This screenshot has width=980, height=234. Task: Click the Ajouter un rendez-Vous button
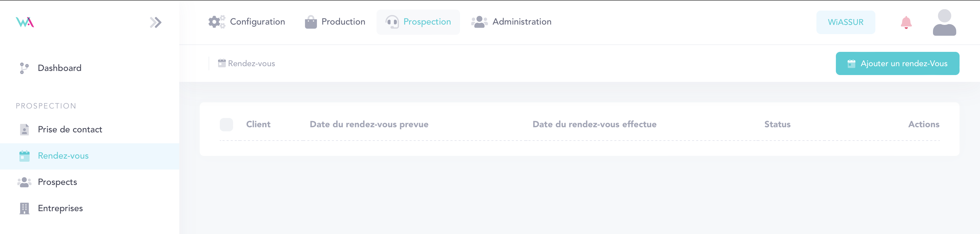pyautogui.click(x=897, y=64)
